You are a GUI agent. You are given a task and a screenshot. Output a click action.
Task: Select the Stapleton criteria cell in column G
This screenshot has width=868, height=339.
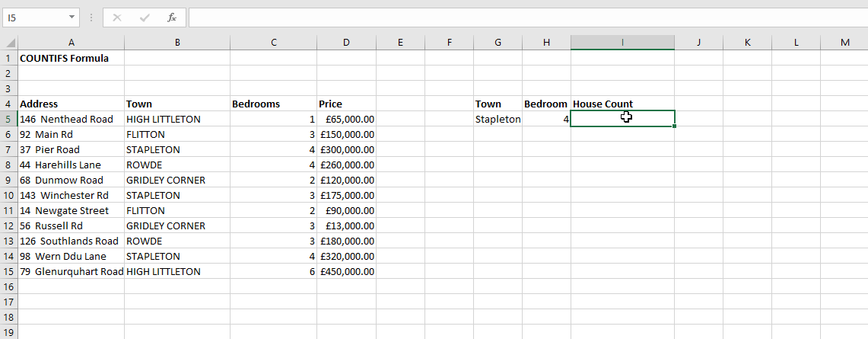(x=498, y=119)
